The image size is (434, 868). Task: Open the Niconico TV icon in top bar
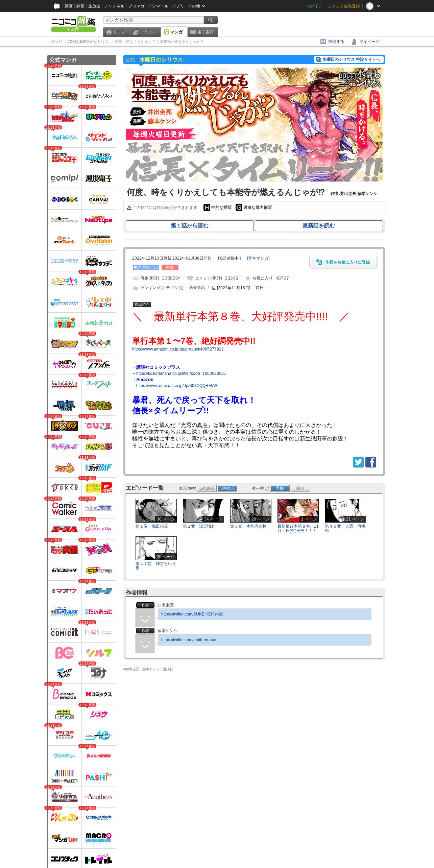(x=57, y=6)
